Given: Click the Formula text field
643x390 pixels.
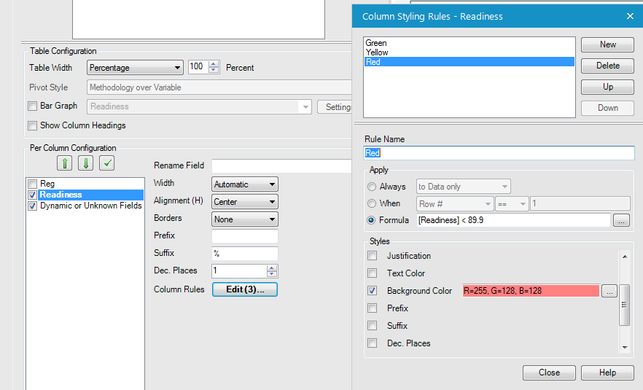Looking at the screenshot, I should pos(513,221).
